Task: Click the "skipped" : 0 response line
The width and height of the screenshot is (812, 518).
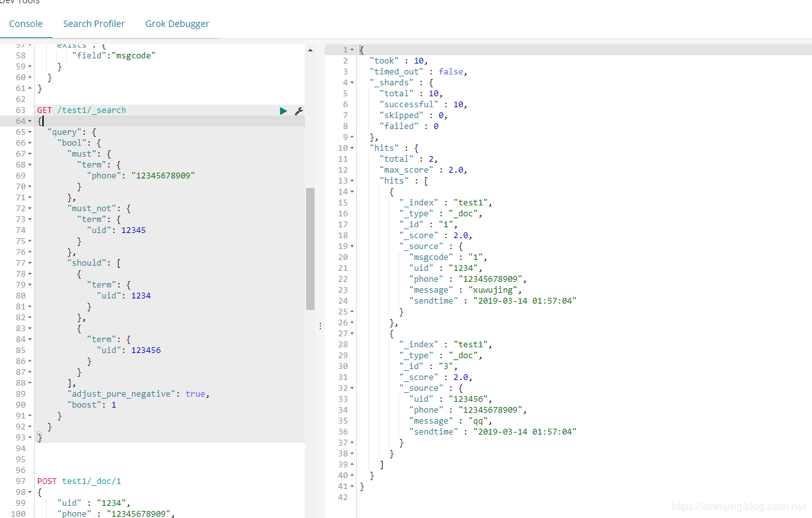Action: [x=414, y=116]
